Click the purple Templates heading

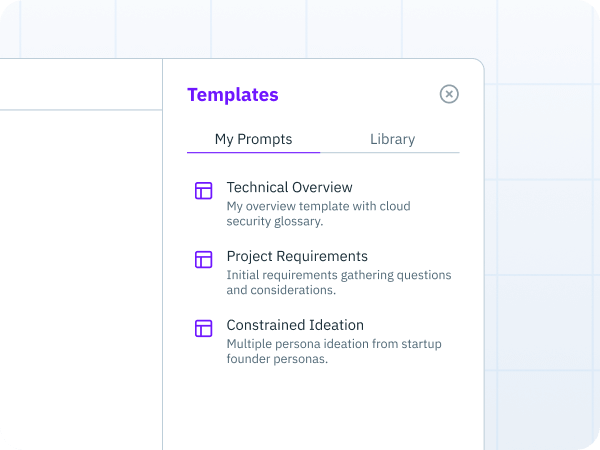tap(233, 95)
